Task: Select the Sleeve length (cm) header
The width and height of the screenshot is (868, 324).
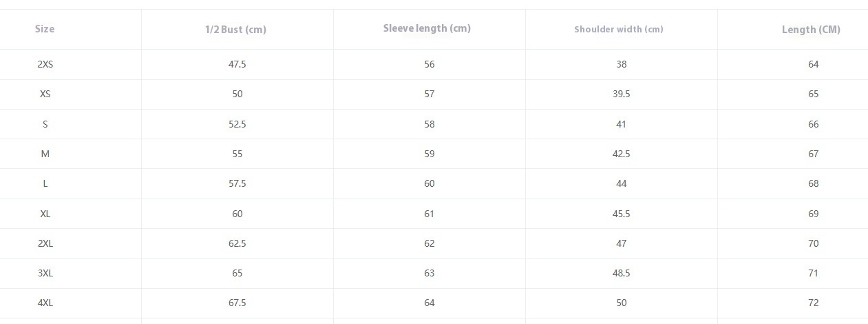Action: (x=427, y=29)
